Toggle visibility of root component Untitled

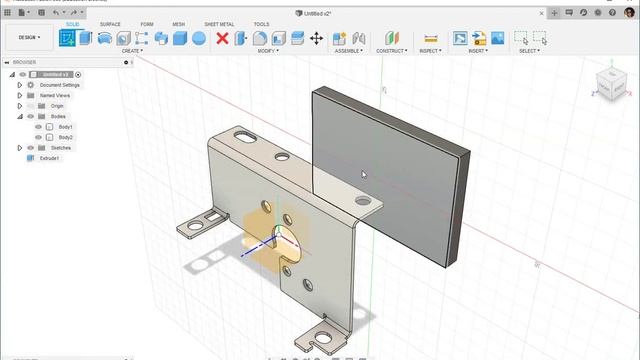pyautogui.click(x=23, y=74)
